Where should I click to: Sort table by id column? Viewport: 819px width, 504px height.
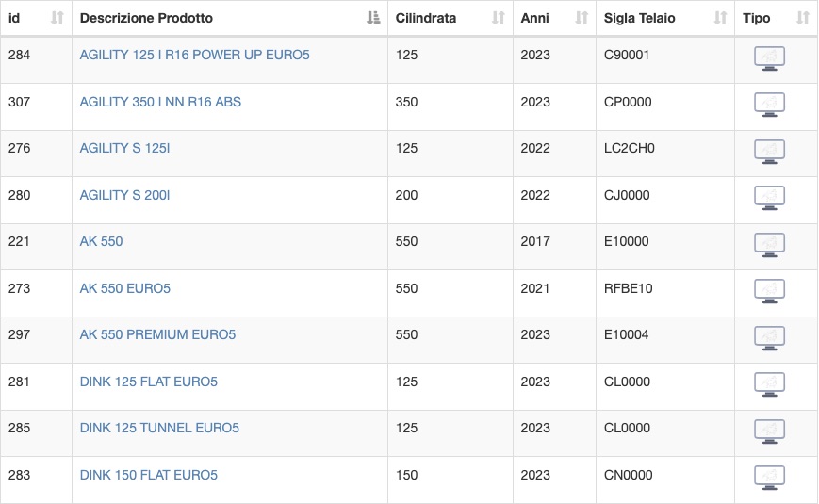pos(57,18)
